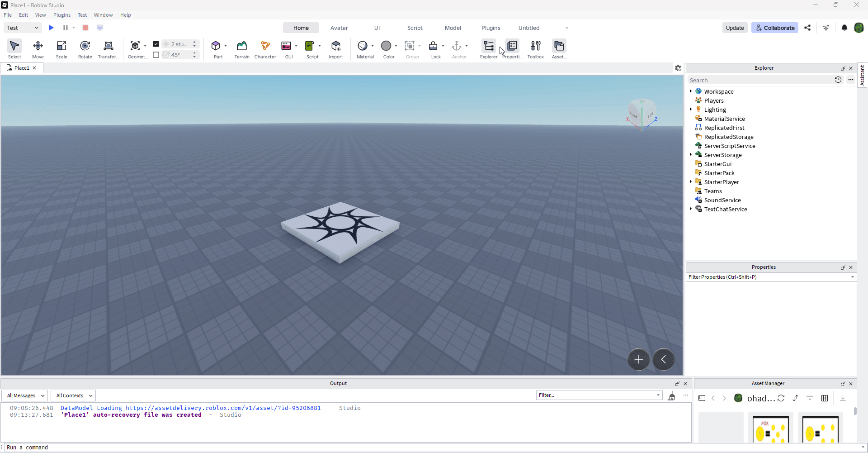Screen dimensions: 868x467
Task: Activate the Rotate tool
Action: coord(85,49)
